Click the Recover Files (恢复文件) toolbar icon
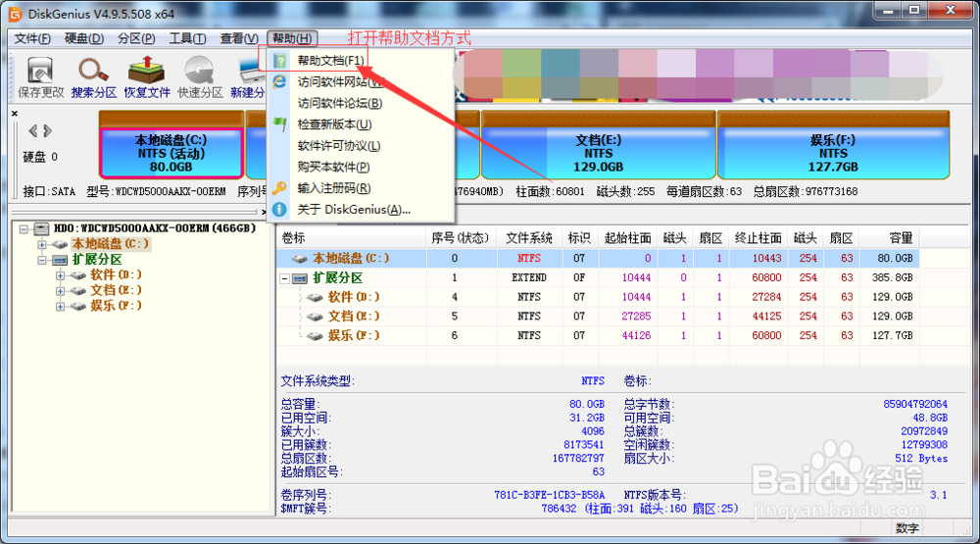The height and width of the screenshot is (544, 980). [146, 70]
